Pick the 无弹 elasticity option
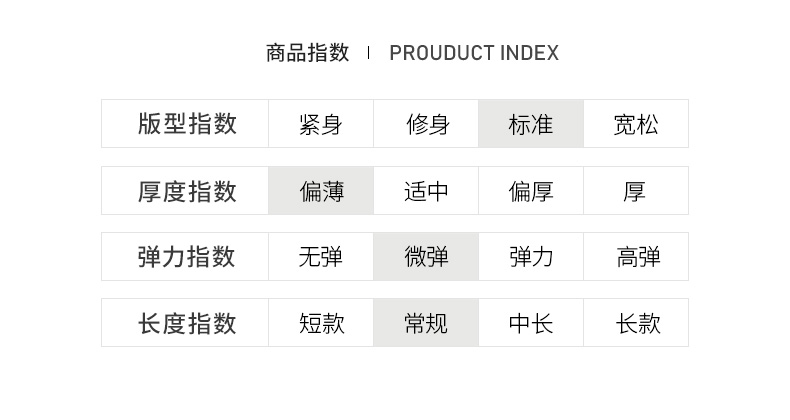Viewport: 790px width, 420px height. tap(320, 257)
